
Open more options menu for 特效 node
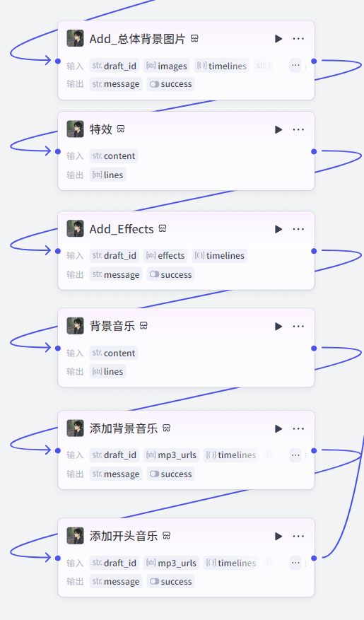point(298,129)
